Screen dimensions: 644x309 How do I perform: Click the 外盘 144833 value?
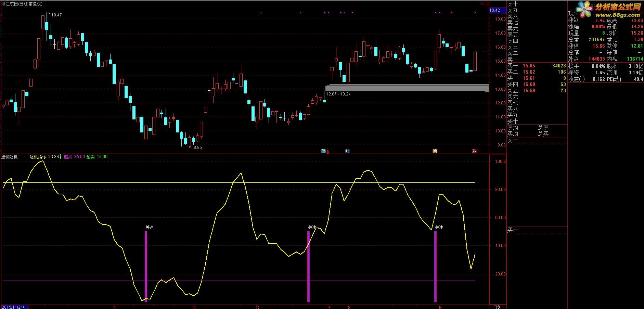coord(597,59)
